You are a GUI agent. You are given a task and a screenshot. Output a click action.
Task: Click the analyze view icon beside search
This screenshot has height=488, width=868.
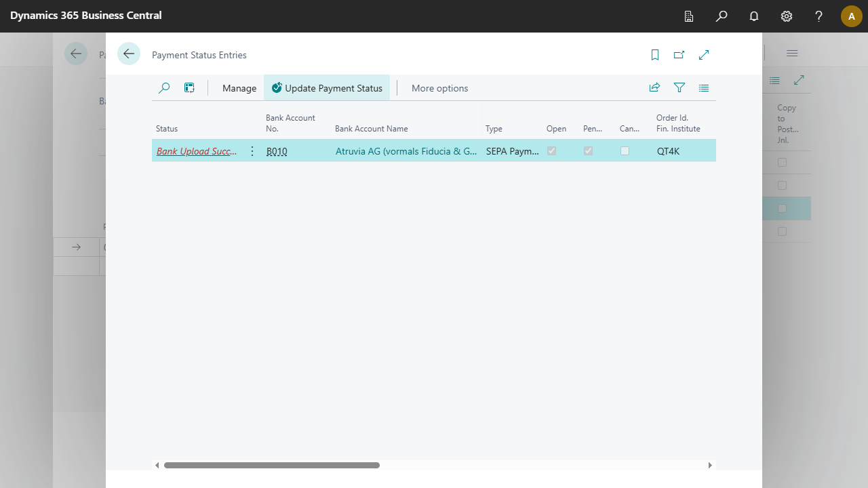pyautogui.click(x=189, y=88)
